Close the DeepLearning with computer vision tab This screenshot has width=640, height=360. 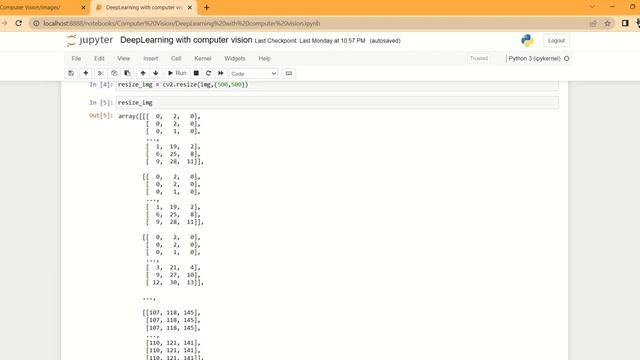pos(190,7)
